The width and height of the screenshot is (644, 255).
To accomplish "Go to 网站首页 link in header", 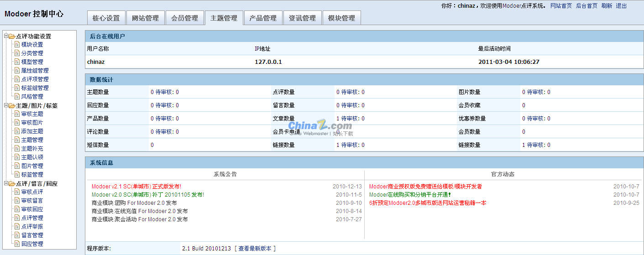I will pos(561,6).
